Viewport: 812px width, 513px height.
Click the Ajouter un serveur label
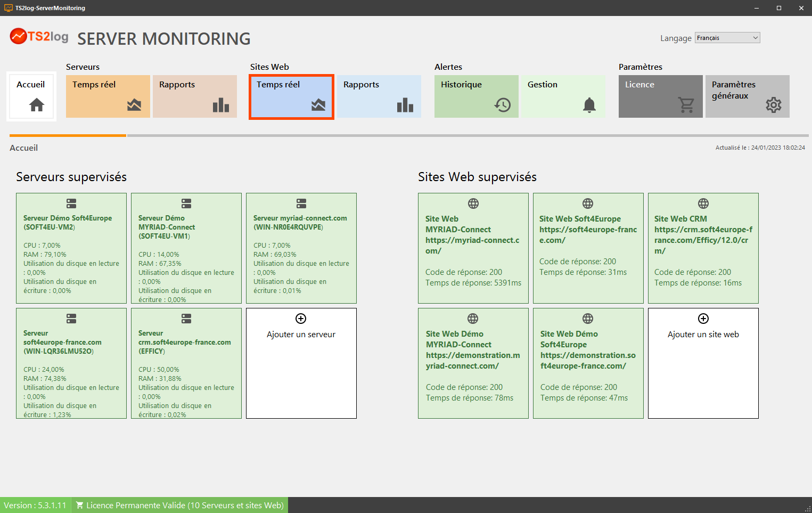click(301, 335)
